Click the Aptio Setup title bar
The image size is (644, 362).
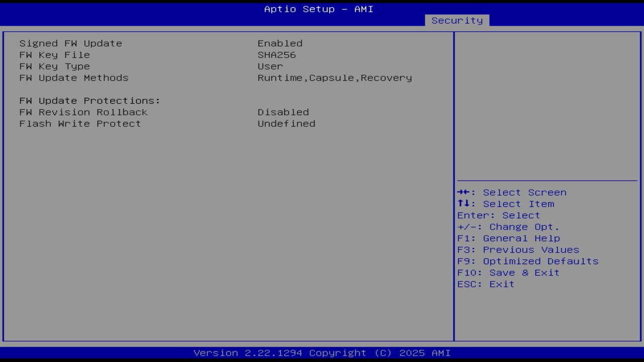(x=318, y=9)
